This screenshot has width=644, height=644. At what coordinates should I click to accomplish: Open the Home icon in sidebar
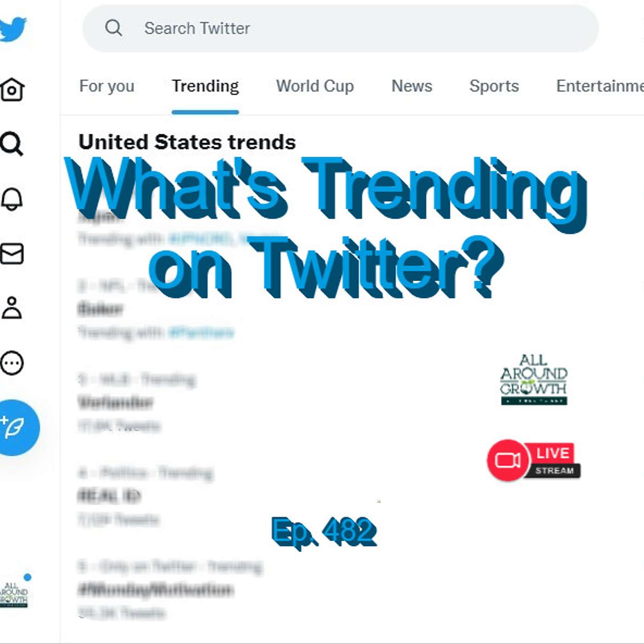[12, 89]
